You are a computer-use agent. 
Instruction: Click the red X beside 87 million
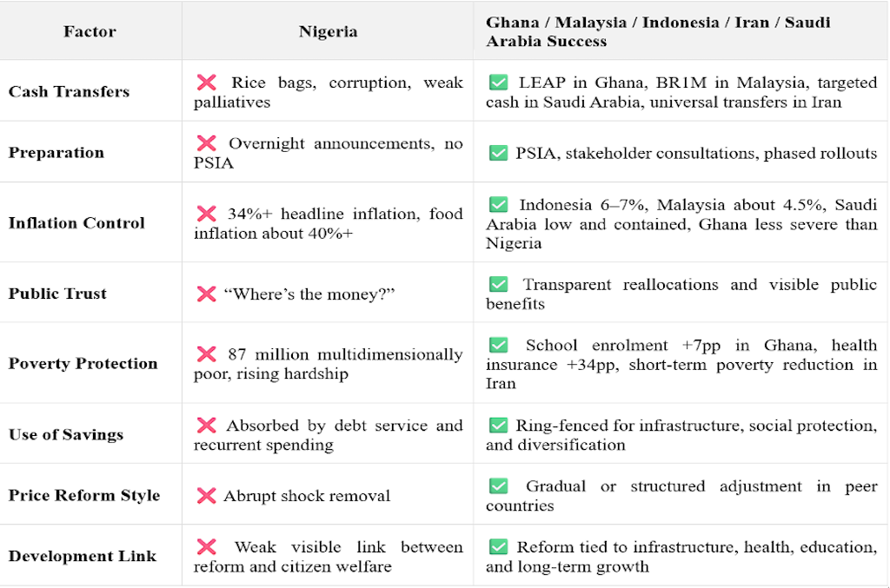click(x=206, y=354)
